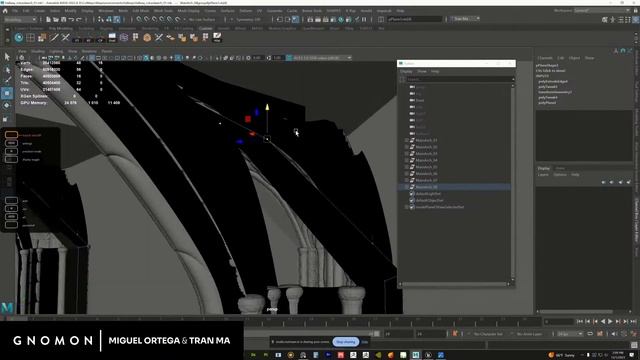Activate the Move tool in toolbox
Image resolution: width=640 pixels, height=360 pixels.
pyautogui.click(x=7, y=93)
